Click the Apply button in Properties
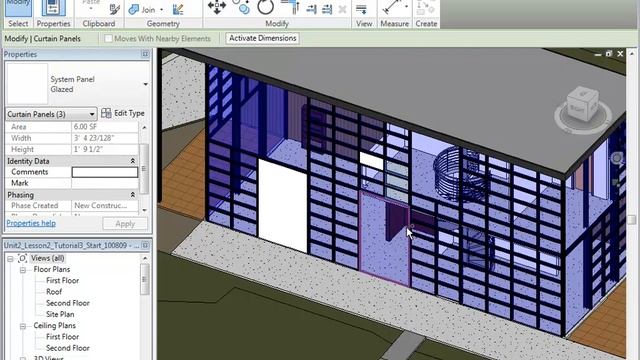 point(125,224)
